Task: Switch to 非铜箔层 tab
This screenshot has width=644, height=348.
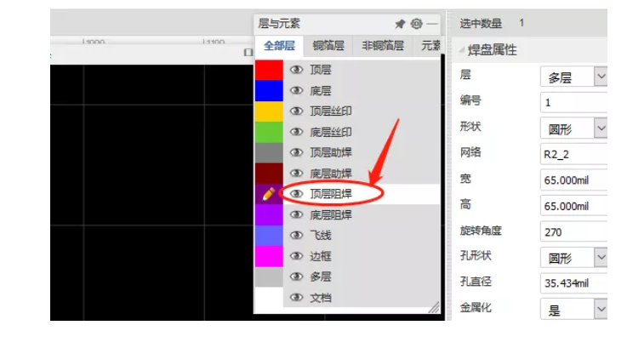Action: tap(383, 46)
